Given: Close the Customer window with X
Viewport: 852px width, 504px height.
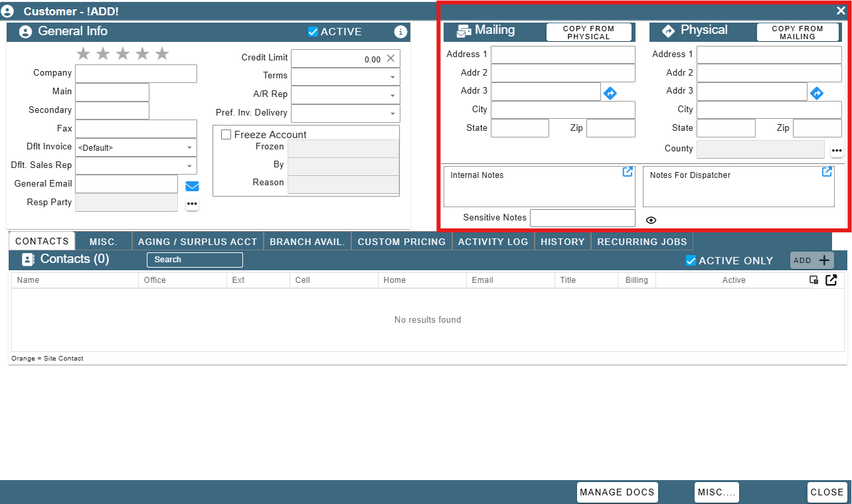Looking at the screenshot, I should click(x=841, y=11).
